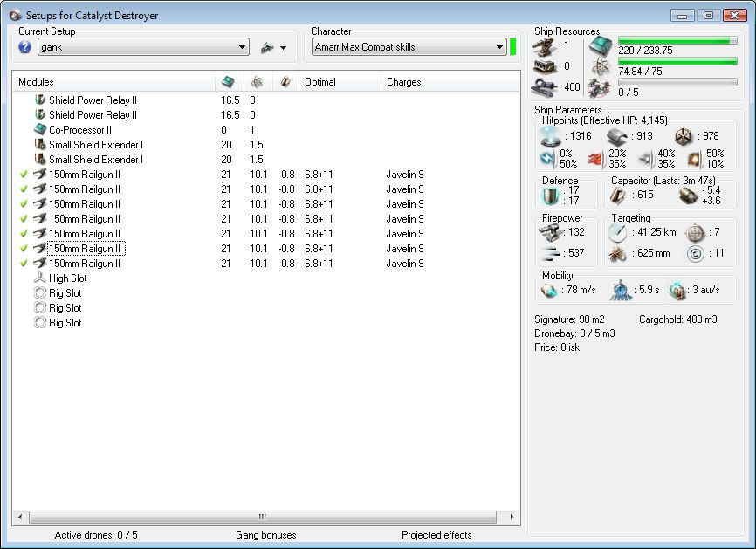Toggle the green check on the third 150mm Railgun II
Viewport: 756px width, 549px height.
(x=24, y=204)
